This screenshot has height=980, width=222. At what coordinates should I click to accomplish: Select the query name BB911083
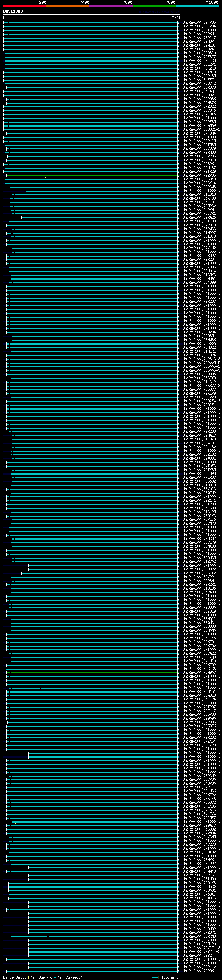[13, 11]
